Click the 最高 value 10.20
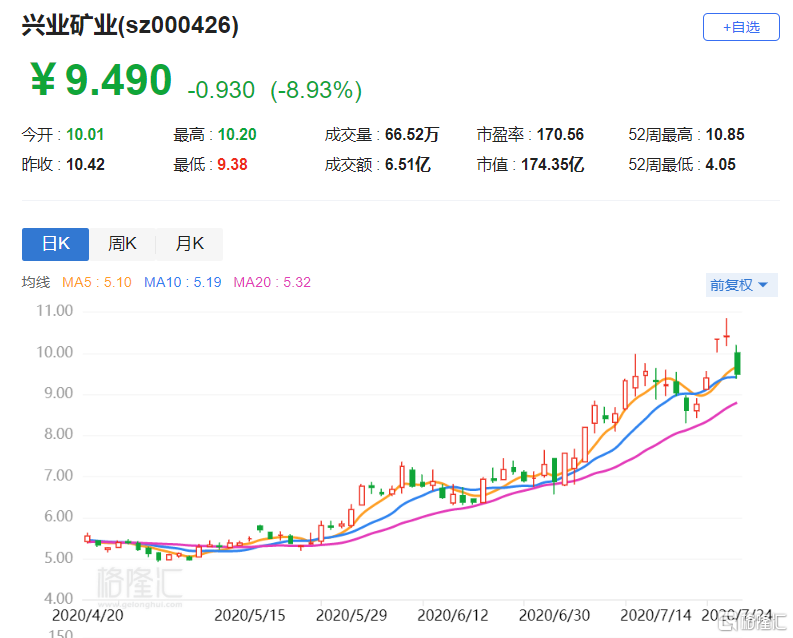The width and height of the screenshot is (793, 638). pyautogui.click(x=237, y=134)
